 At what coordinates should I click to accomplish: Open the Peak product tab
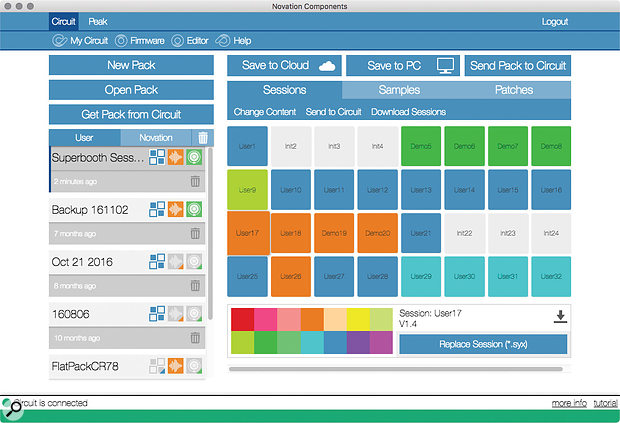[98, 21]
